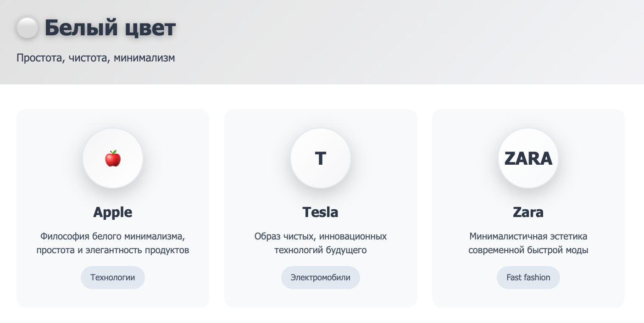Select the Fast fashion tag

tap(528, 278)
